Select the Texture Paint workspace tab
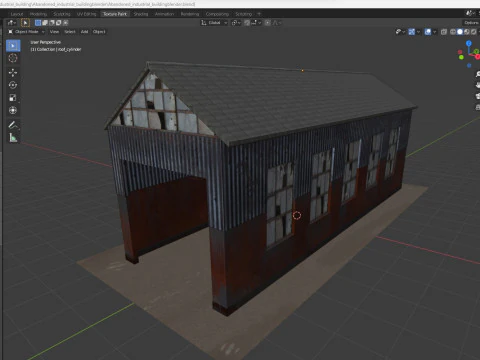Viewport: 480px width, 360px height. tap(115, 14)
